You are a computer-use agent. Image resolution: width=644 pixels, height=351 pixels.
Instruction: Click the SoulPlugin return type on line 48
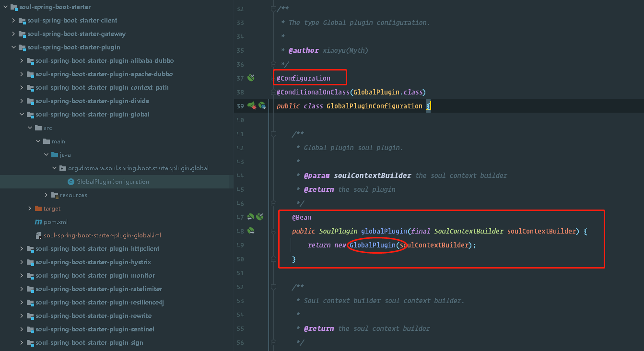coord(338,231)
